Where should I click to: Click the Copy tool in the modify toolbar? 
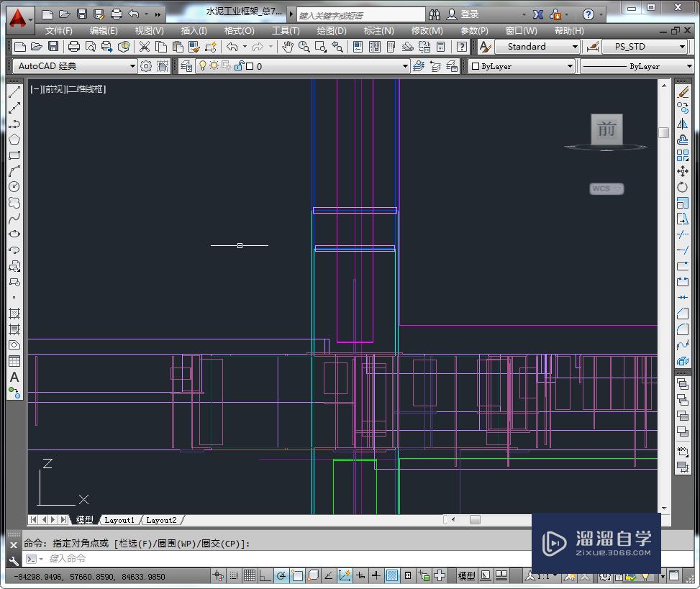click(x=682, y=107)
